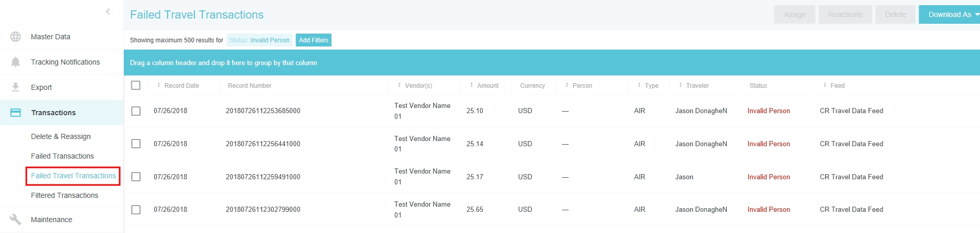Click the Export download icon
Screen dimensions: 980x233
[x=15, y=87]
